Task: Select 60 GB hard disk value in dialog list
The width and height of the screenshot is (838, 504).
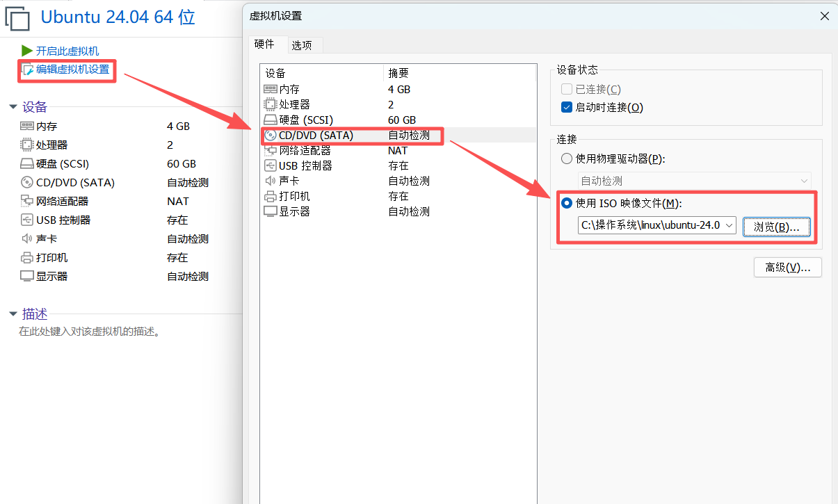Action: click(x=402, y=120)
